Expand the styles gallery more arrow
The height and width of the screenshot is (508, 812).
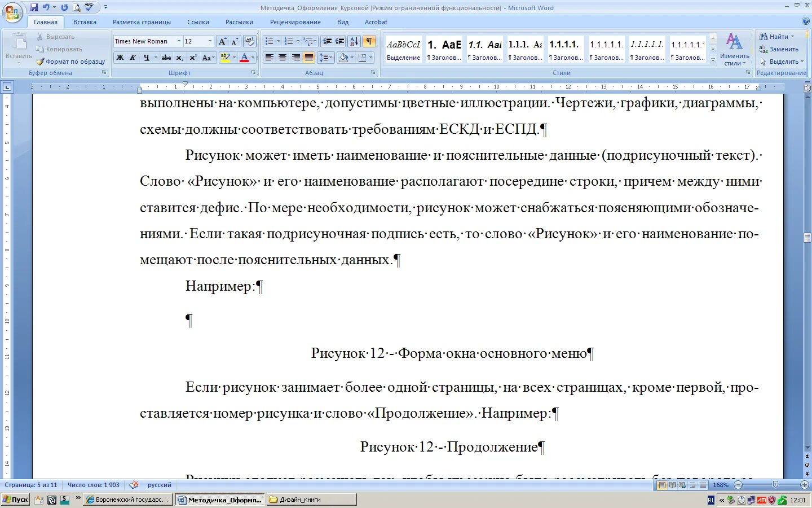click(x=713, y=59)
